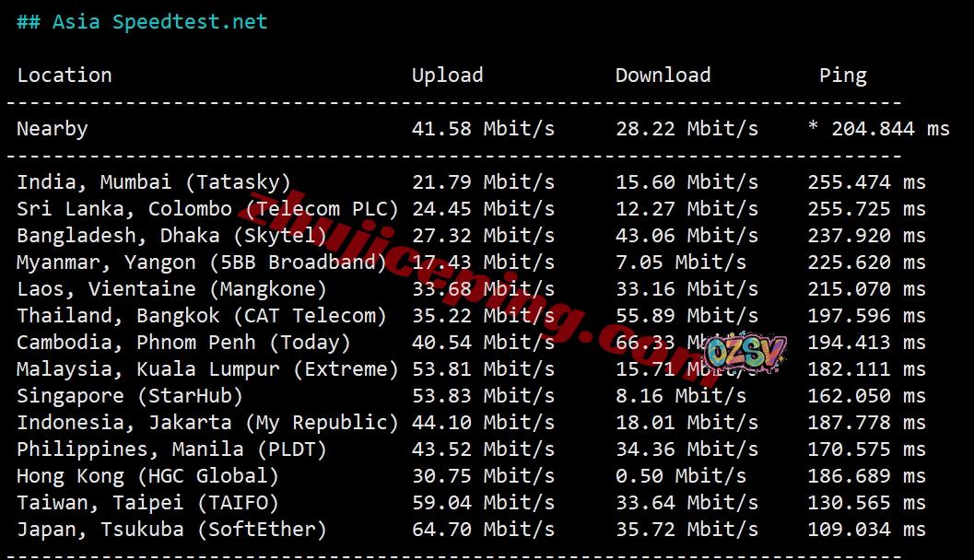Click the India, Mumbai (Tatasky) entry

[x=154, y=181]
